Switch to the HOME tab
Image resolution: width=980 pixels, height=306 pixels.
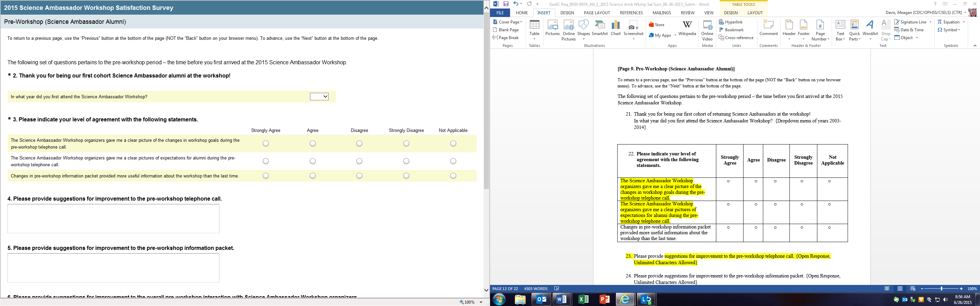click(522, 13)
